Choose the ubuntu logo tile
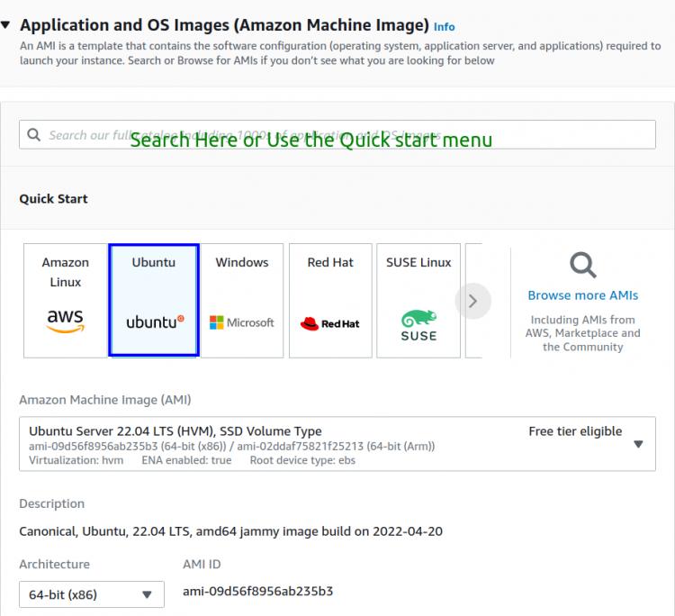Image resolution: width=675 pixels, height=616 pixels. coord(154,322)
